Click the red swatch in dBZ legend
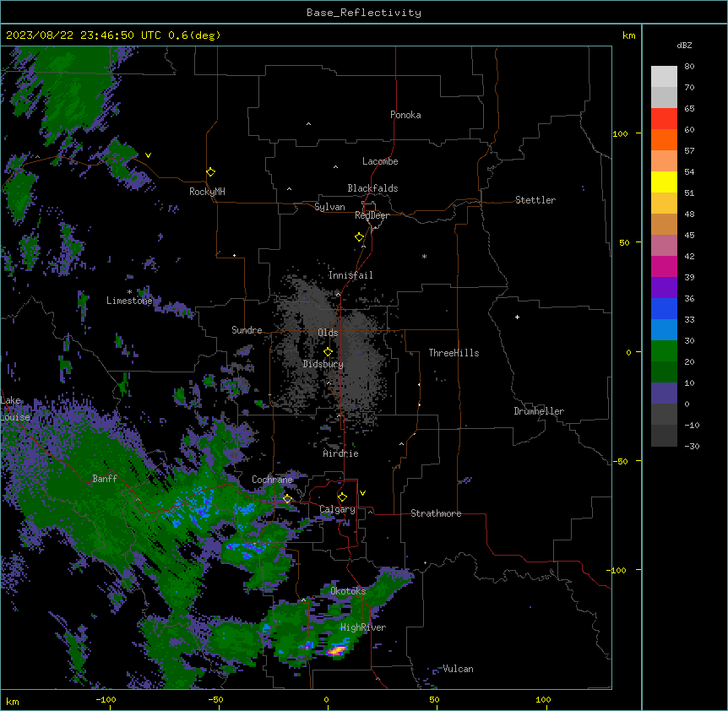Screen dimensions: 728x711 point(664,119)
